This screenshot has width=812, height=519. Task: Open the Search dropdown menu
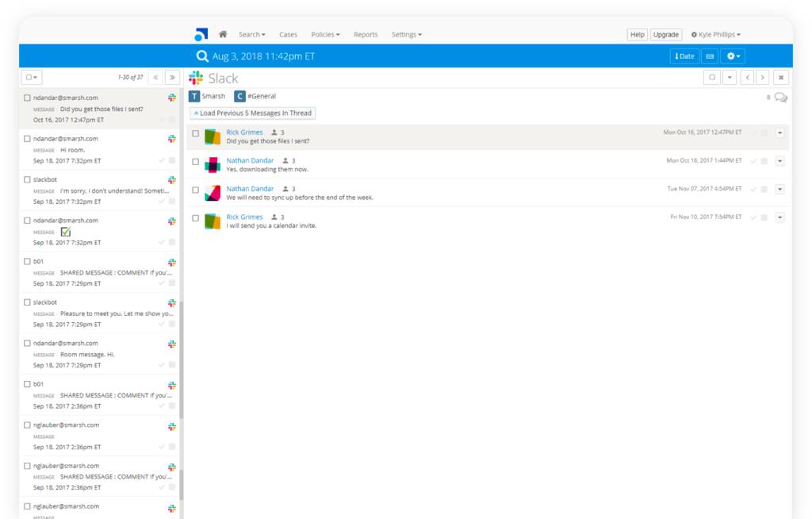pos(251,34)
